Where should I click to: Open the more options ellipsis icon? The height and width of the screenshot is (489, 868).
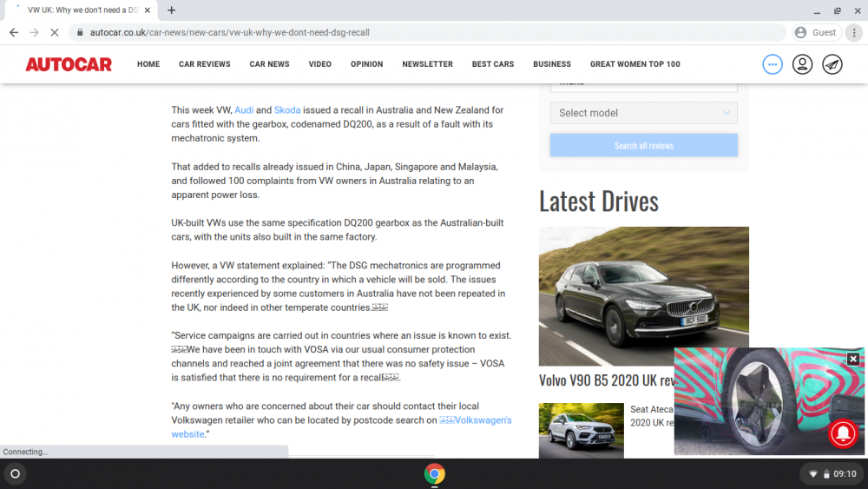[x=773, y=64]
